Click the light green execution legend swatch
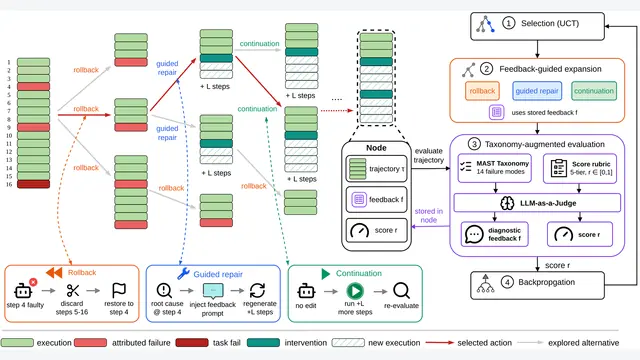The image size is (640, 360). [x=17, y=342]
